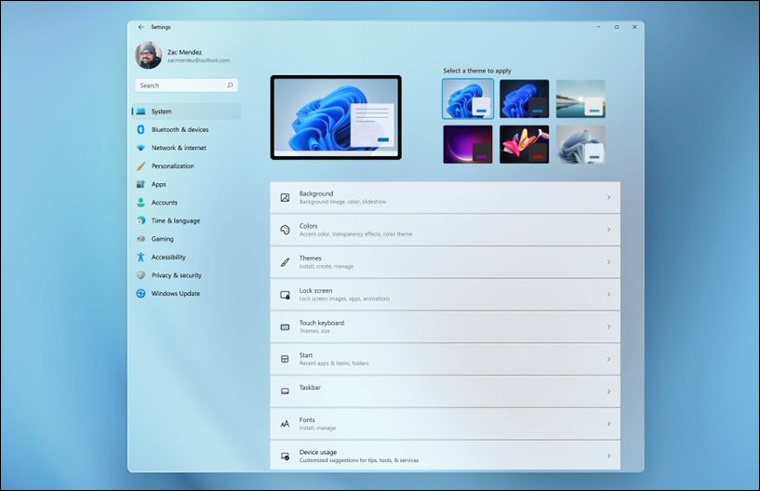The image size is (760, 491).
Task: Expand Lock screen via chevron
Action: click(609, 294)
